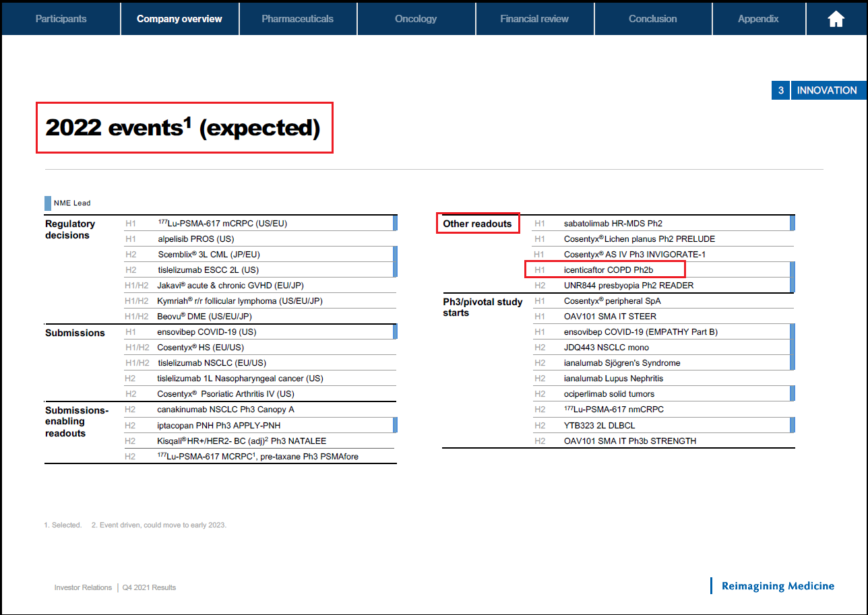
Task: Click the 'Reimagining Medicine' tagline
Action: 778,586
